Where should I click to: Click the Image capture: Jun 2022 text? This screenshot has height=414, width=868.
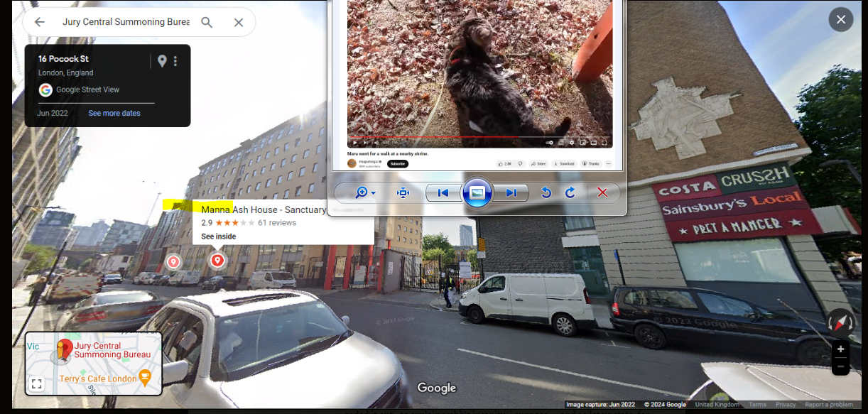[601, 405]
